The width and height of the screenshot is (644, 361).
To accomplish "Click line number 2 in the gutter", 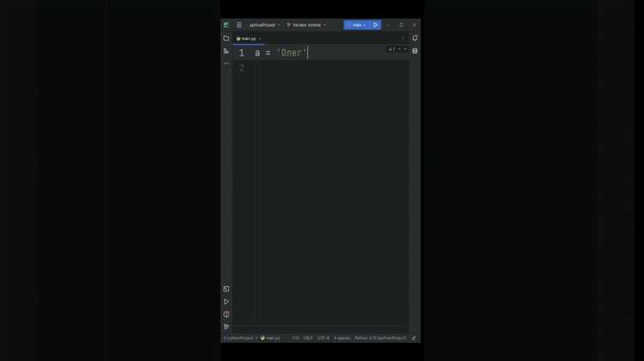I will click(x=242, y=68).
